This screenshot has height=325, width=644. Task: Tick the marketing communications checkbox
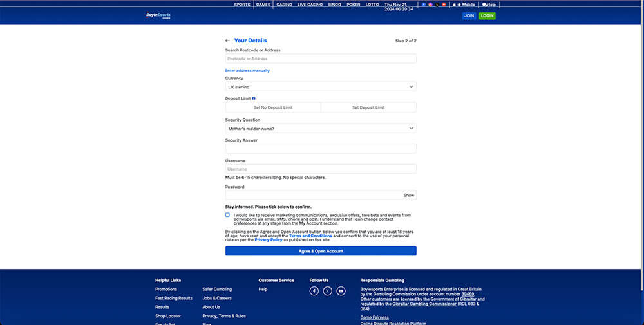227,214
